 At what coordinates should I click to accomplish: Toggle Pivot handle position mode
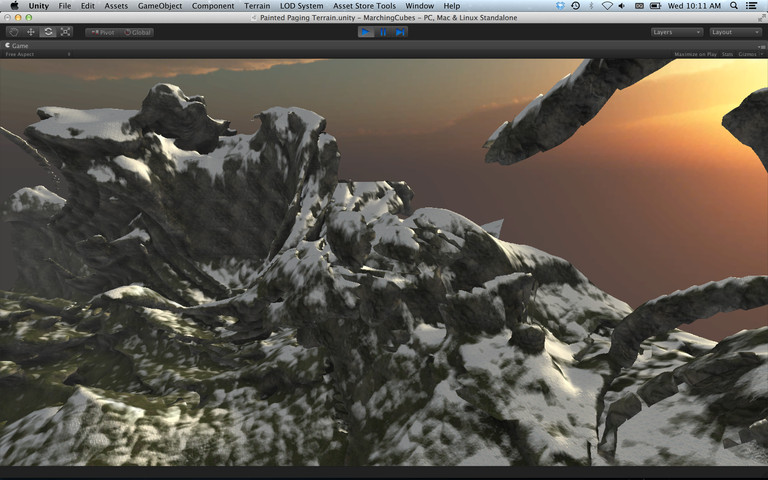(x=101, y=32)
